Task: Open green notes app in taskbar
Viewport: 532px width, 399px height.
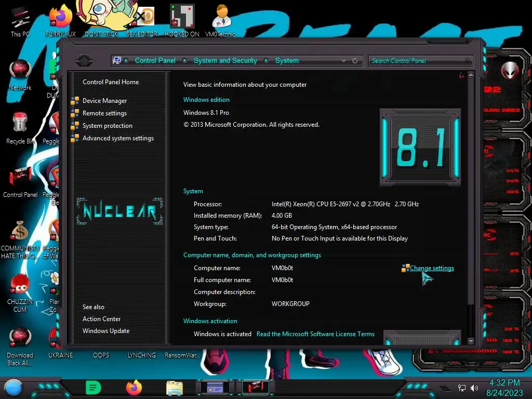Action: [94, 388]
